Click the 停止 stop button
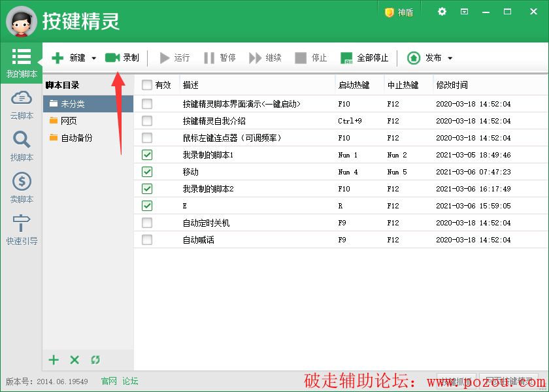549x392 pixels. click(311, 57)
